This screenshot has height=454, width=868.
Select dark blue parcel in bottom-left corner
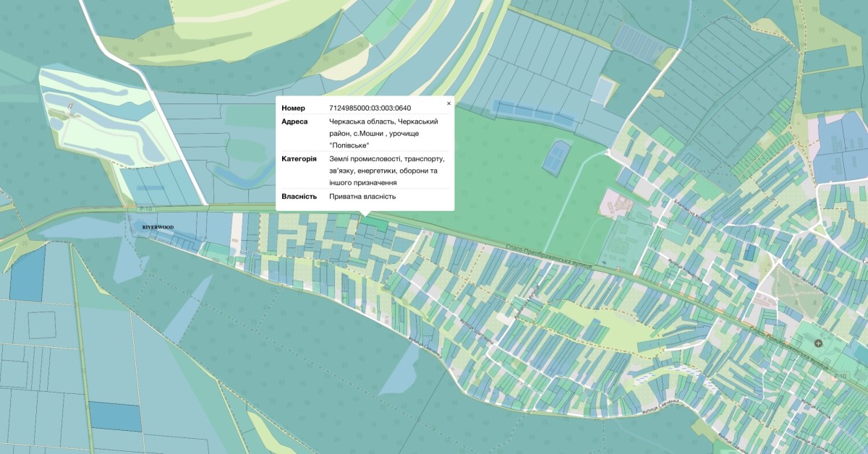(115, 416)
